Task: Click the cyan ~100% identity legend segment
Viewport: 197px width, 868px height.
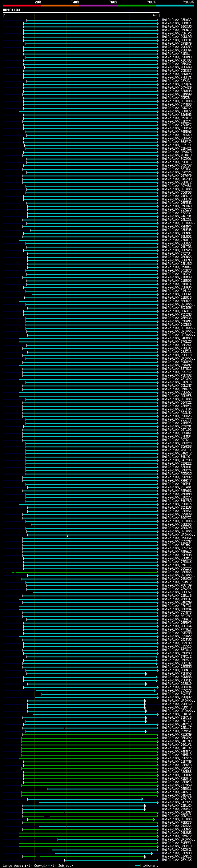Action: point(175,6)
